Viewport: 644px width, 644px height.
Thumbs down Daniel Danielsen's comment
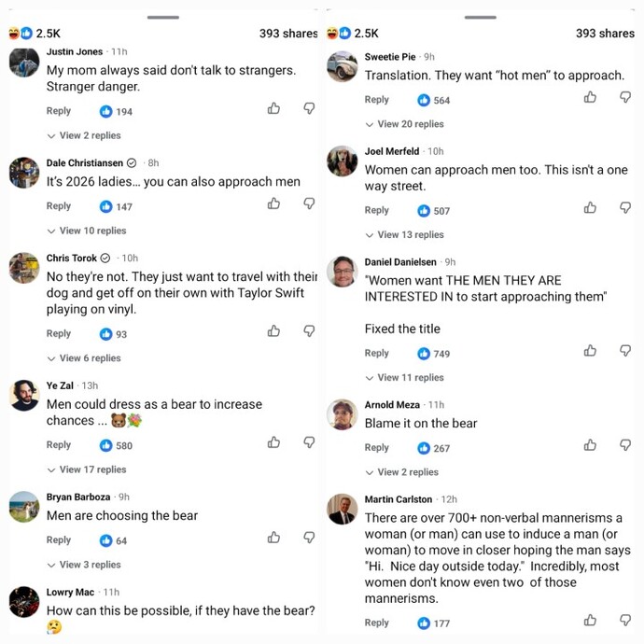coord(625,351)
